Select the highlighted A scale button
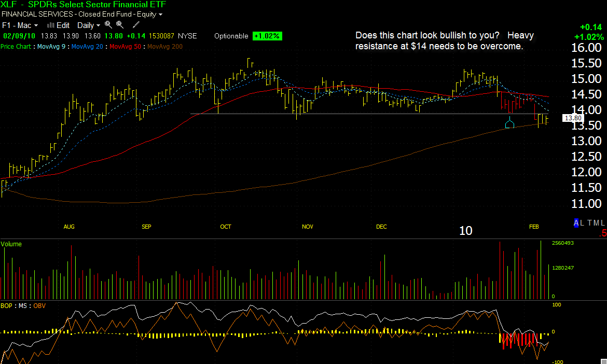Screen dimensions: 607x364 576,223
